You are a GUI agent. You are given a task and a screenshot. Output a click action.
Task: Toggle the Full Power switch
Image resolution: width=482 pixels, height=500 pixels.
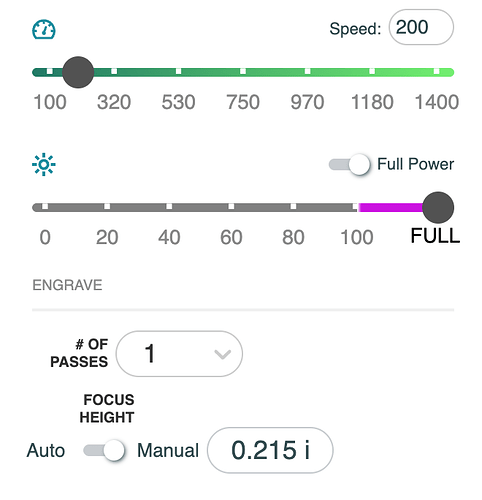[349, 164]
